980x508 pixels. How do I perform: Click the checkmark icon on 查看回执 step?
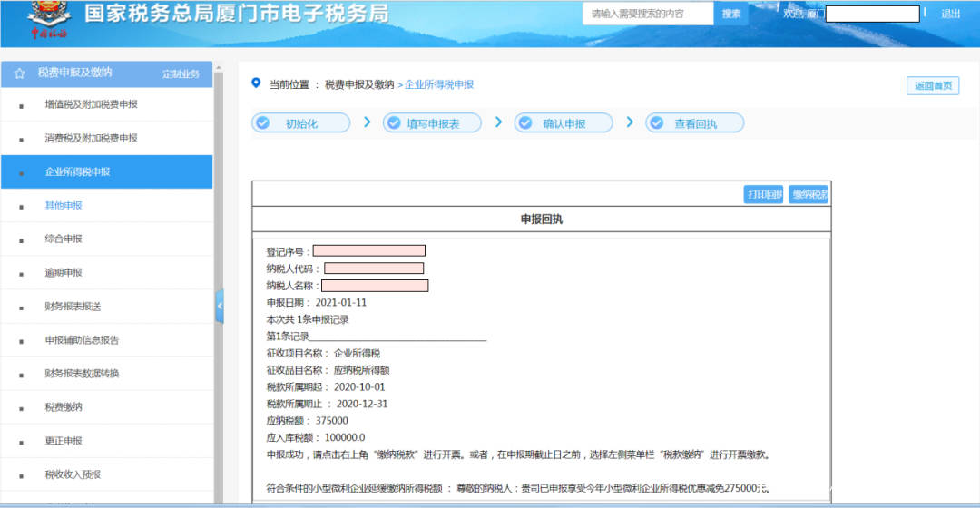click(x=657, y=123)
